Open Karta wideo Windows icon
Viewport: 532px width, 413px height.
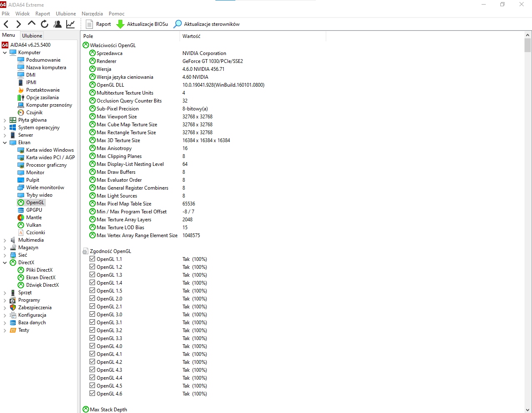point(21,150)
